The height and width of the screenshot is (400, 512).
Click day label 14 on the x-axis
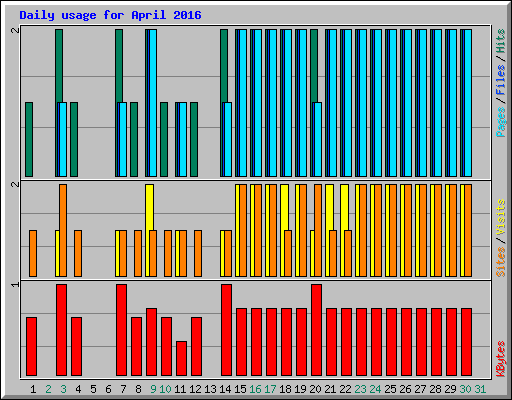tap(225, 389)
